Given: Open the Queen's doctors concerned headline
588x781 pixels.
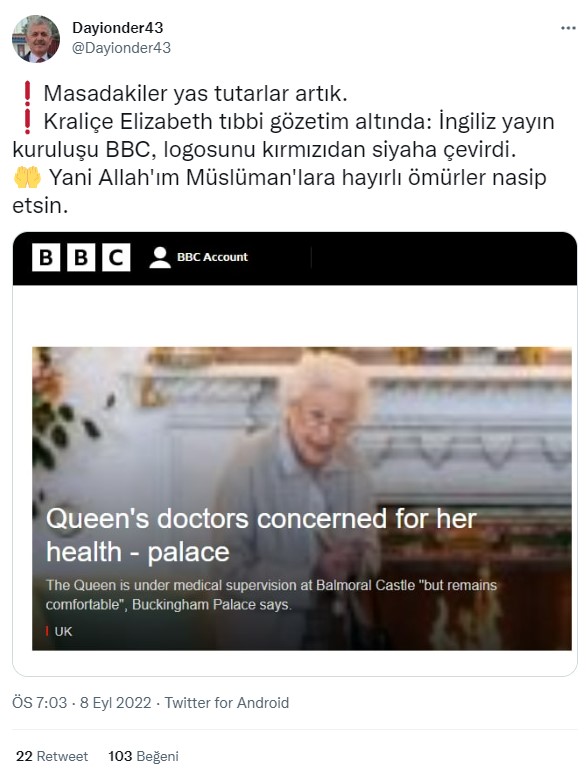Looking at the screenshot, I should coord(261,535).
